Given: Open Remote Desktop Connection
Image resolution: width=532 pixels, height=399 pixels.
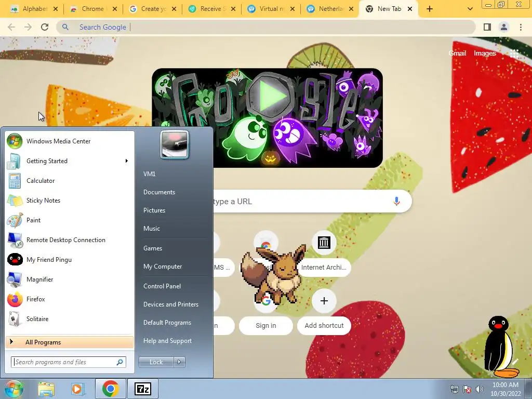Looking at the screenshot, I should 70,240.
